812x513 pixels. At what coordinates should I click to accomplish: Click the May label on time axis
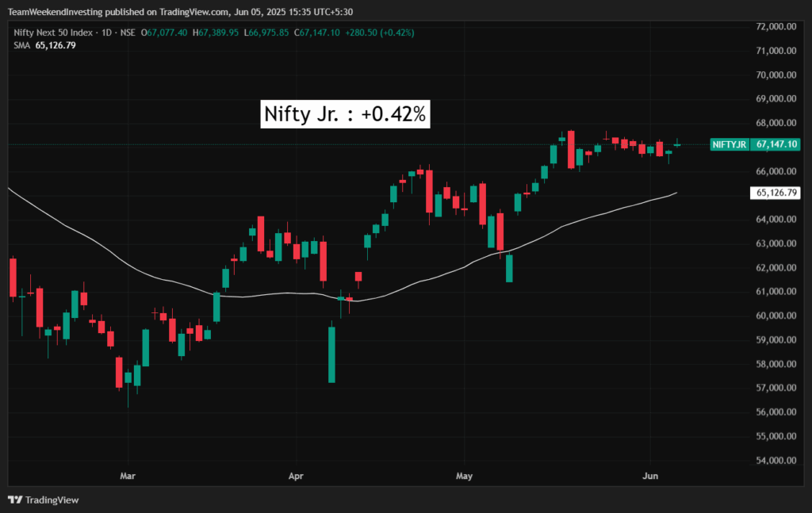pyautogui.click(x=464, y=475)
